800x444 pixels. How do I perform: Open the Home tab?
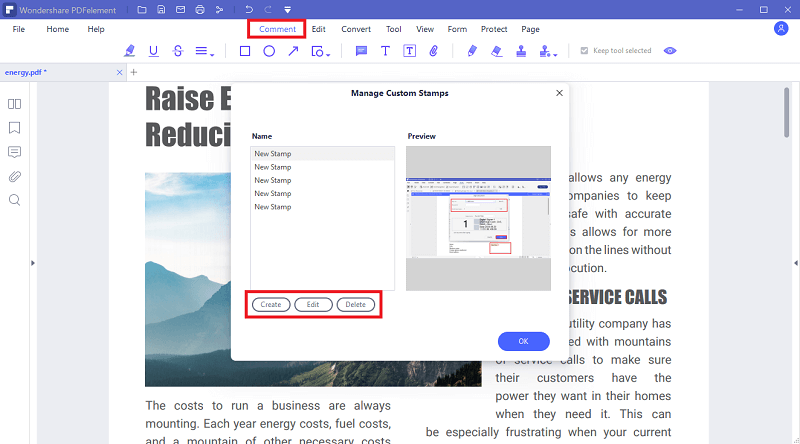click(x=58, y=29)
